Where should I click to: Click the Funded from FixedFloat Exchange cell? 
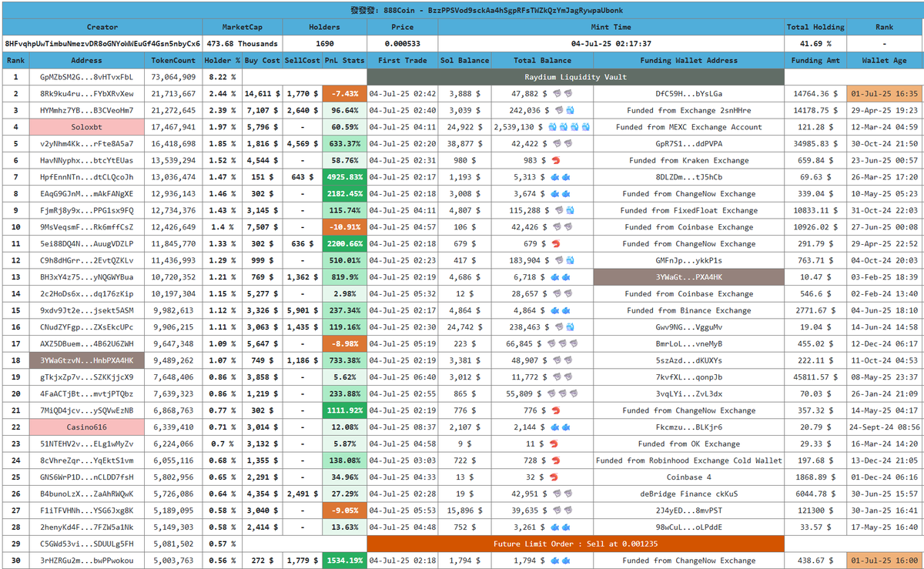[x=689, y=210]
